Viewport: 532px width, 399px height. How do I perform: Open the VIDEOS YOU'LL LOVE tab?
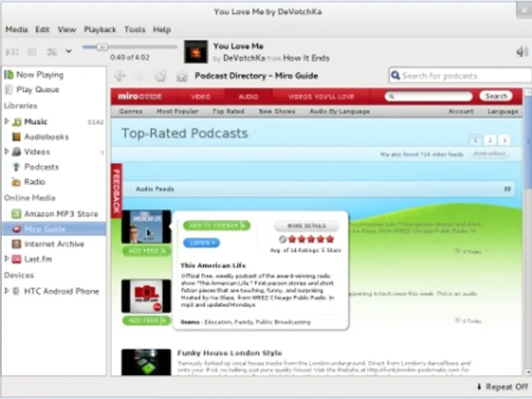coord(321,96)
